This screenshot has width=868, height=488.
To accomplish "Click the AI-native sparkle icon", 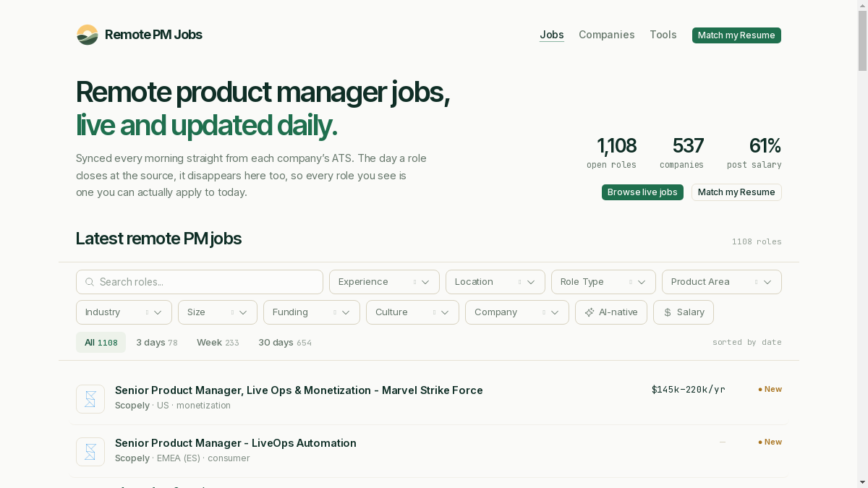I will 590,312.
